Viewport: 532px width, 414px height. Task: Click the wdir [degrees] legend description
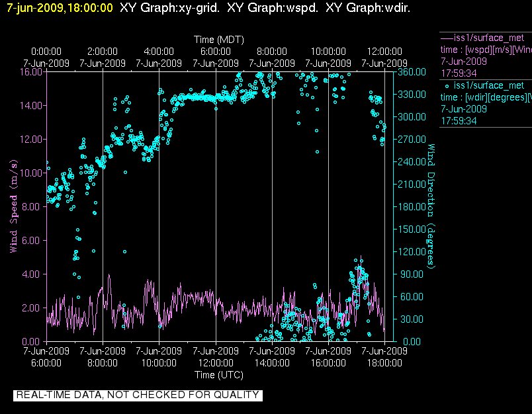pos(486,97)
